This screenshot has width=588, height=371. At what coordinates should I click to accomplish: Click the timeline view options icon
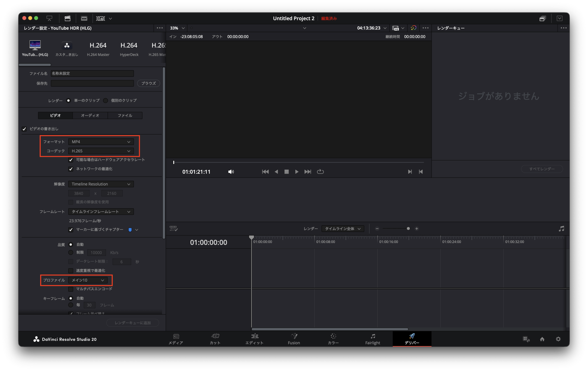(174, 229)
